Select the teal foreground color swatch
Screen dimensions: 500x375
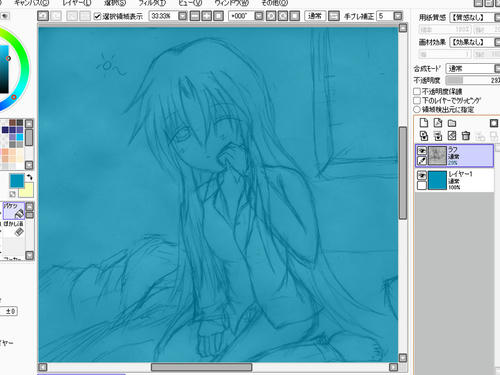pos(17,181)
